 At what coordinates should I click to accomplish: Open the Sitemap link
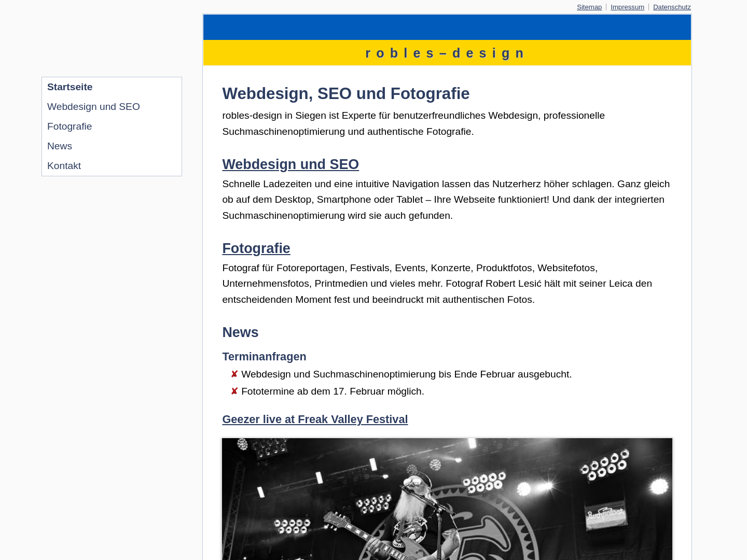[x=589, y=7]
